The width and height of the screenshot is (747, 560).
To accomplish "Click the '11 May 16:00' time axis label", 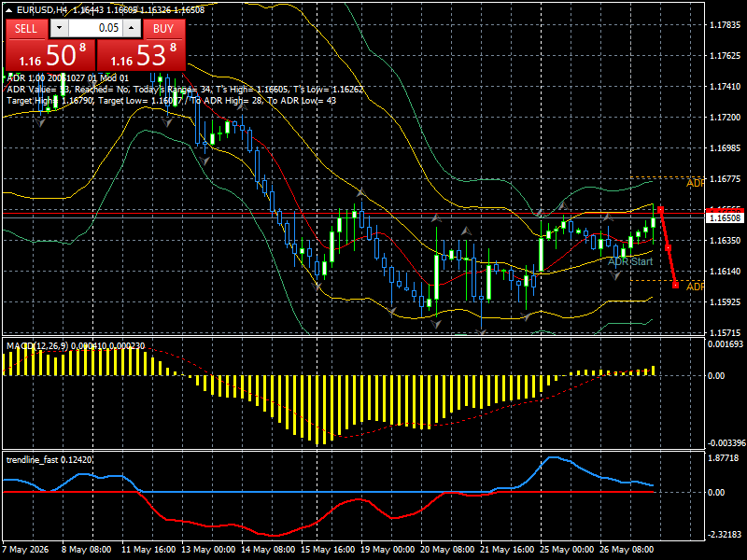I will pyautogui.click(x=148, y=550).
